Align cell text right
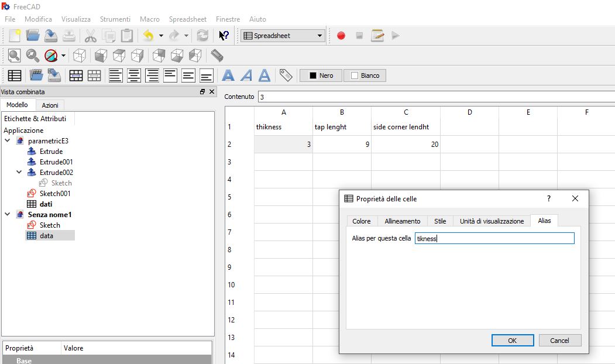 152,75
